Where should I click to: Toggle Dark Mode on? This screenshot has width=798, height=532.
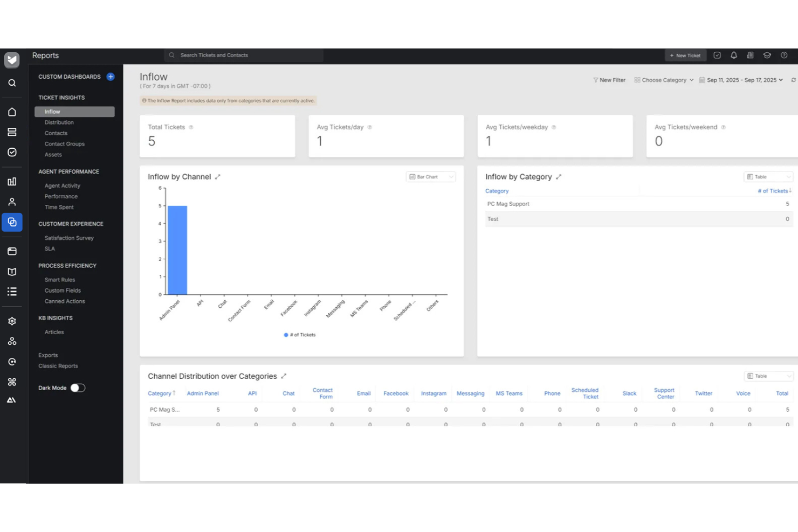[x=78, y=388]
